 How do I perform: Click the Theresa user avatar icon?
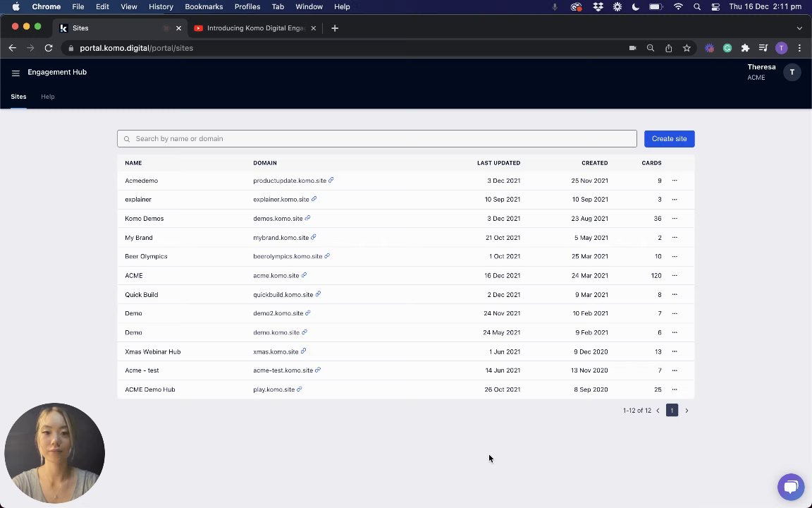[x=792, y=72]
